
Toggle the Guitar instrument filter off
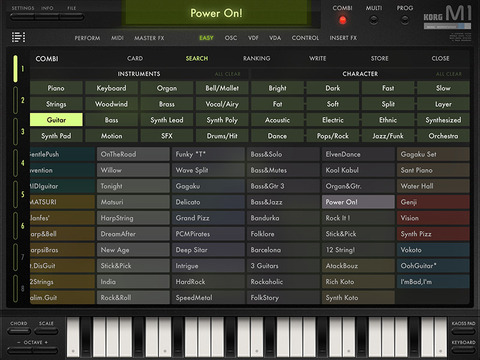click(56, 120)
